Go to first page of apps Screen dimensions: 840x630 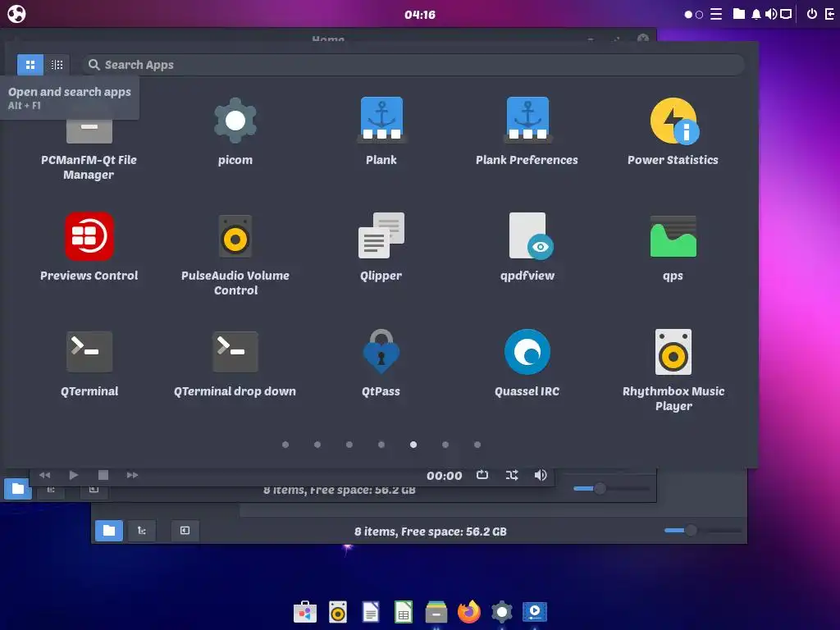tap(285, 445)
